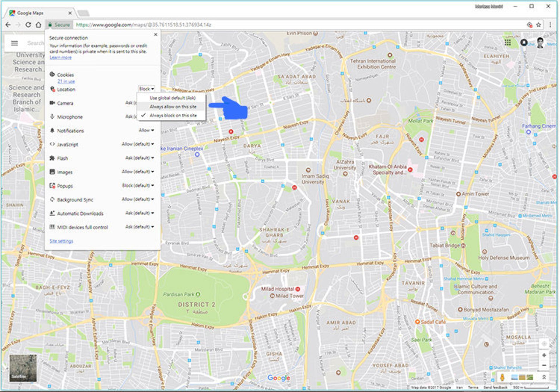Expand the imagery strip chevrons at bottom right
The height and width of the screenshot is (392, 560).
tap(544, 377)
